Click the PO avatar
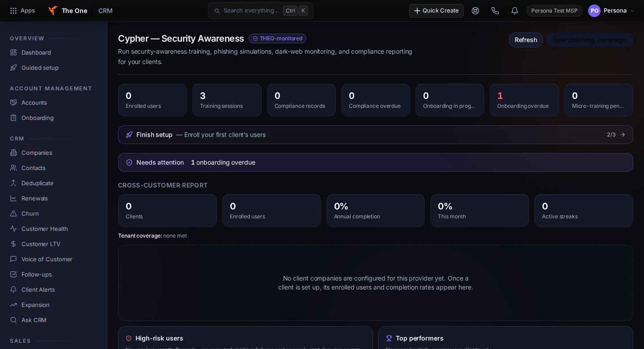644x349 pixels. pyautogui.click(x=594, y=11)
